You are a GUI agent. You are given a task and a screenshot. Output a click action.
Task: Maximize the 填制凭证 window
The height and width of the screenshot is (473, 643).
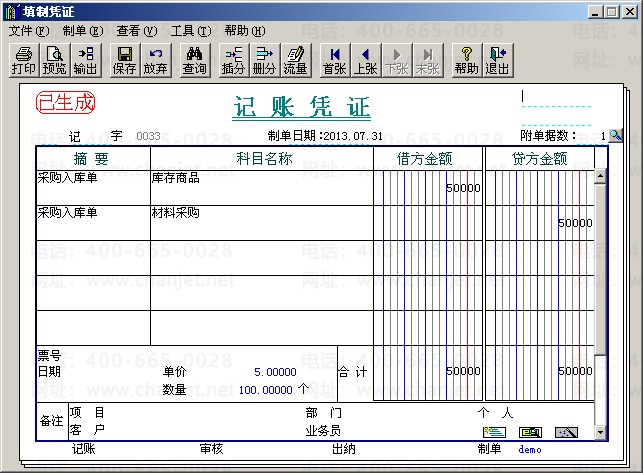[611, 11]
